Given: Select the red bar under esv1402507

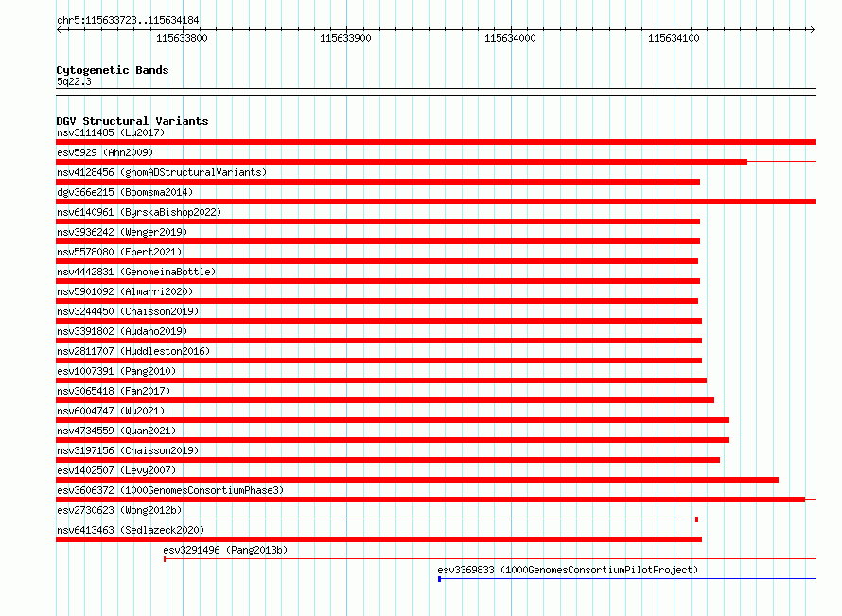Looking at the screenshot, I should [x=417, y=480].
